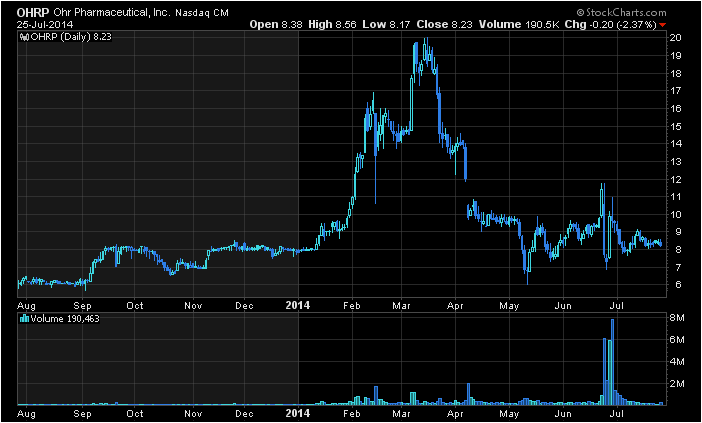Image resolution: width=702 pixels, height=423 pixels.
Task: Click the March peak candle at price 20
Action: tap(427, 50)
